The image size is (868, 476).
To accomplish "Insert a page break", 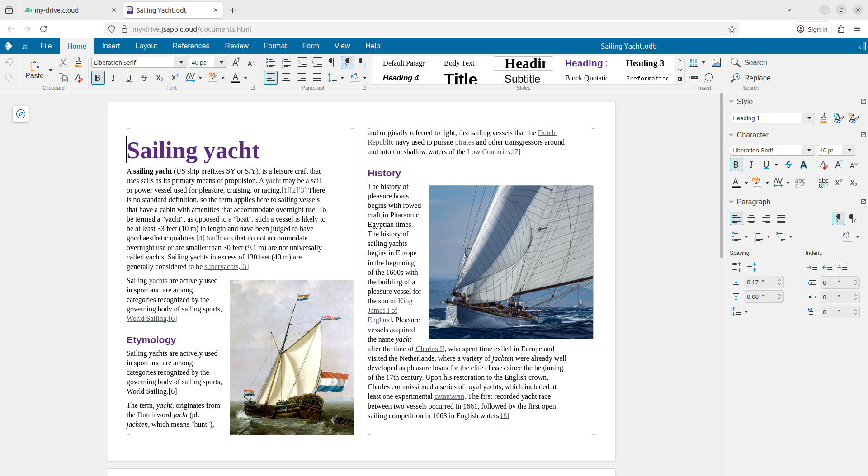I will (x=693, y=78).
